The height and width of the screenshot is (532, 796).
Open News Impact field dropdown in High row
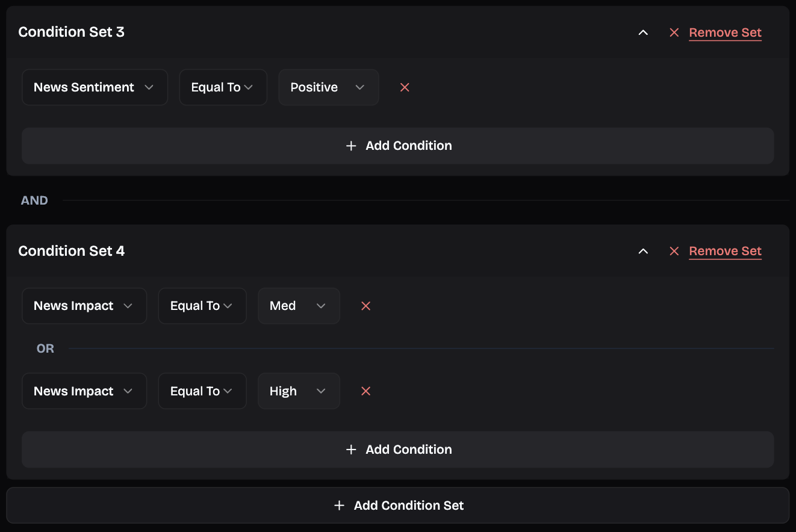[x=84, y=391]
